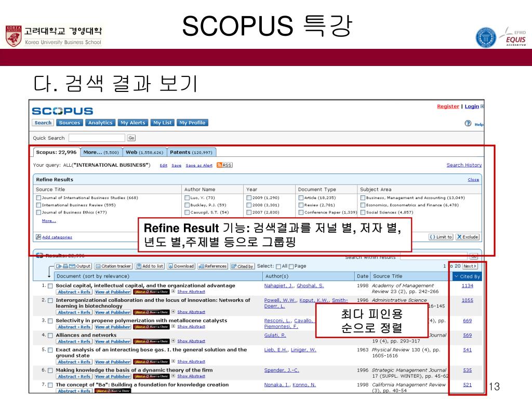Viewport: 532px width, 399px height.
Task: Check Article document type checkbox
Action: pos(301,198)
